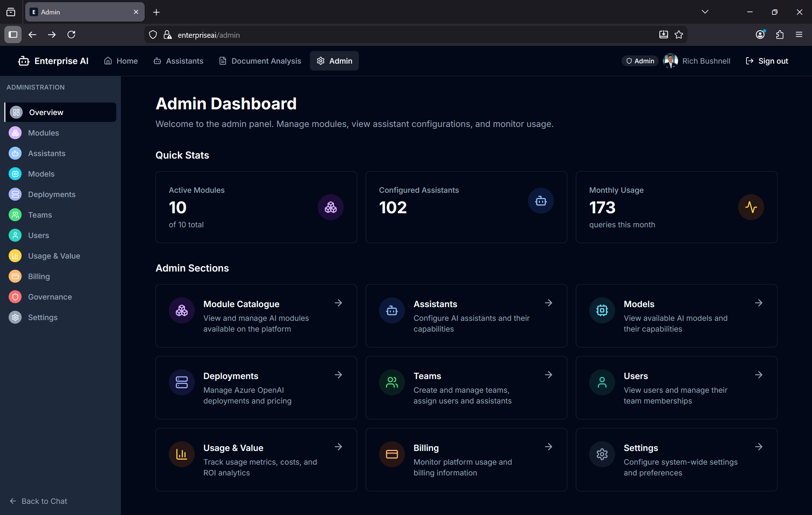Open the browser downloads icon
Viewport: 812px width, 515px height.
(x=663, y=35)
